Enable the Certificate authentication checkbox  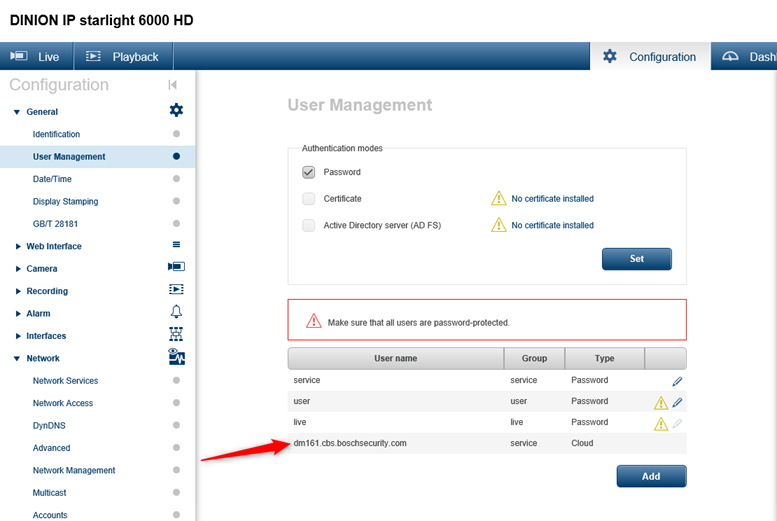click(x=308, y=199)
